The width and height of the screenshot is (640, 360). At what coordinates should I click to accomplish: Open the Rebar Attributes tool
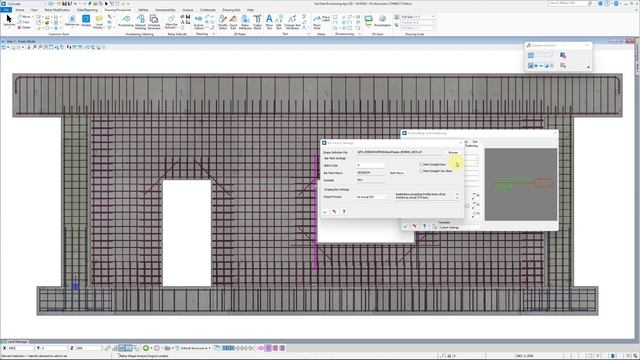click(245, 22)
